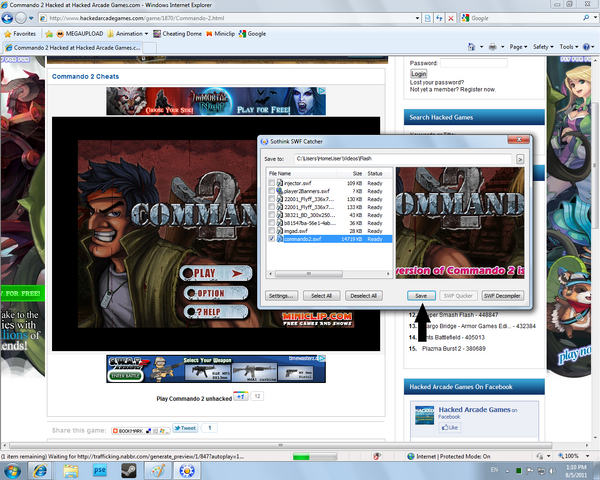The width and height of the screenshot is (600, 480).
Task: Sort list by Size column header
Action: (351, 173)
